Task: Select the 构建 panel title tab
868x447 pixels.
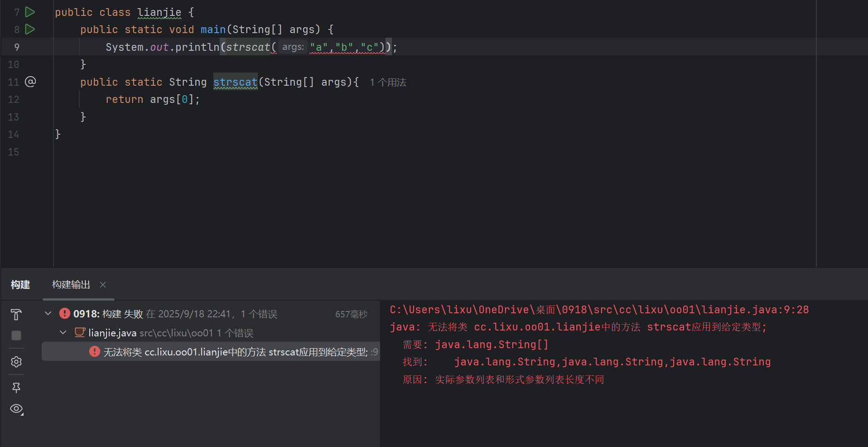Action: point(20,285)
